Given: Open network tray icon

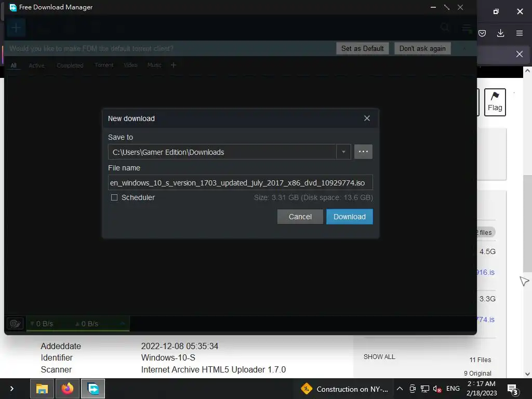Looking at the screenshot, I should (x=425, y=389).
